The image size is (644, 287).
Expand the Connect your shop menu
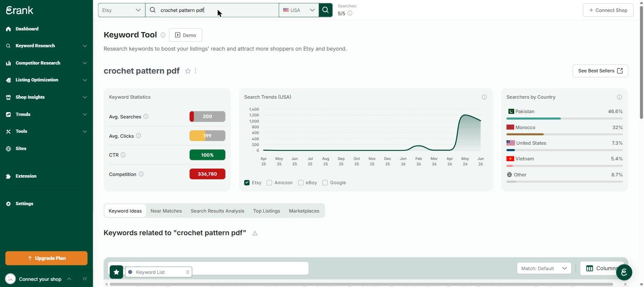click(x=69, y=279)
